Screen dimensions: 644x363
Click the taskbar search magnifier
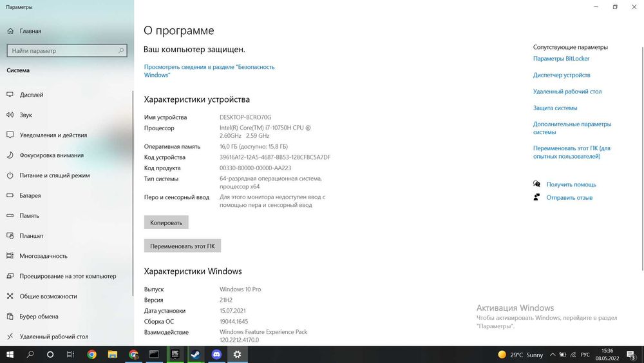tap(30, 355)
